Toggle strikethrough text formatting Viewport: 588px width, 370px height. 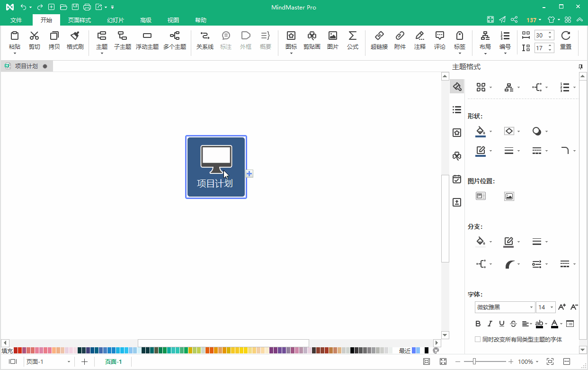514,324
